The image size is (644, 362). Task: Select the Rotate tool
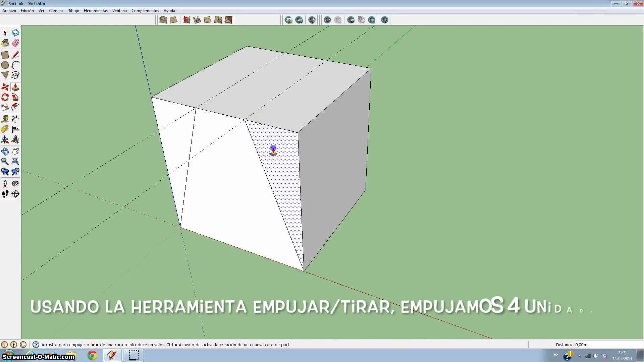point(5,97)
